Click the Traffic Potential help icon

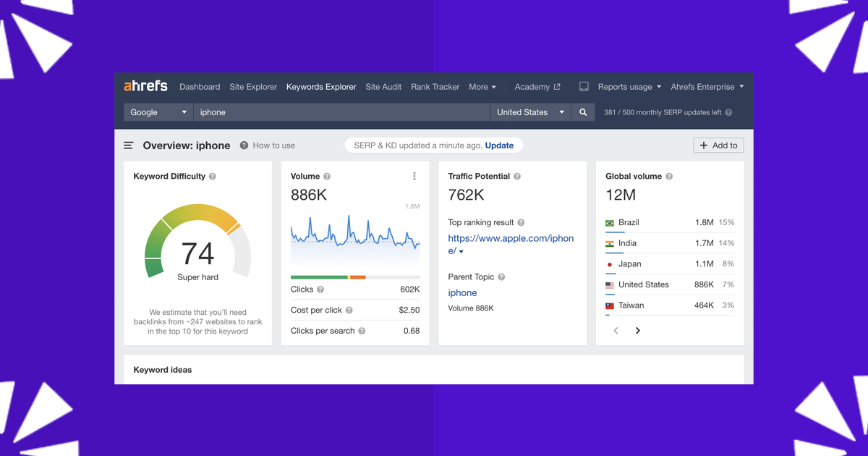pyautogui.click(x=517, y=177)
